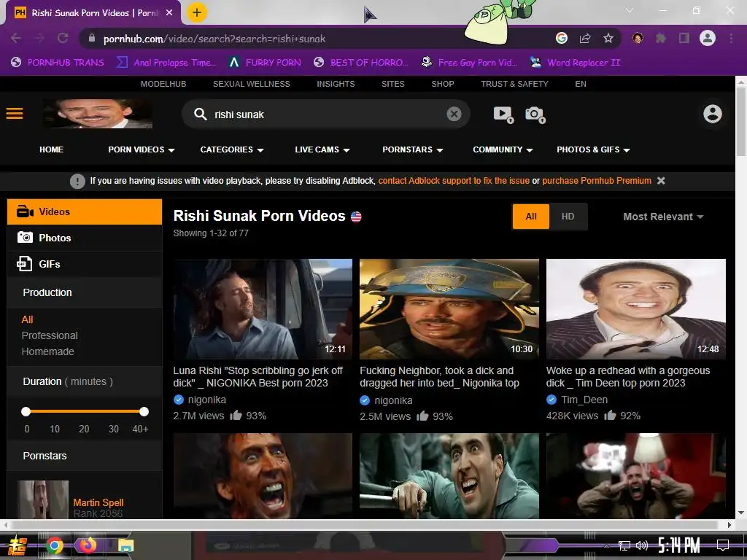Open TRUST & SAFETY in the top bar
Image resolution: width=747 pixels, height=560 pixels.
[514, 84]
